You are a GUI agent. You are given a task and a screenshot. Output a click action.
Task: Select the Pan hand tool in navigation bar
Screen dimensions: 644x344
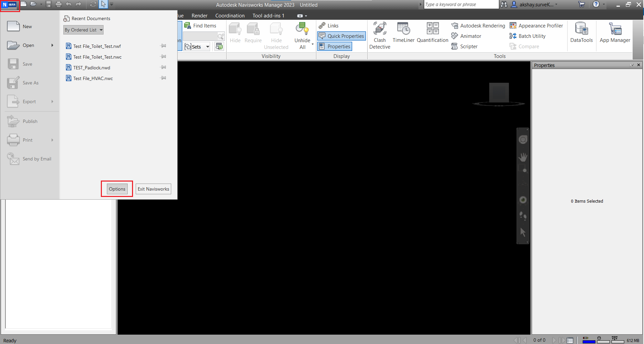(x=523, y=157)
